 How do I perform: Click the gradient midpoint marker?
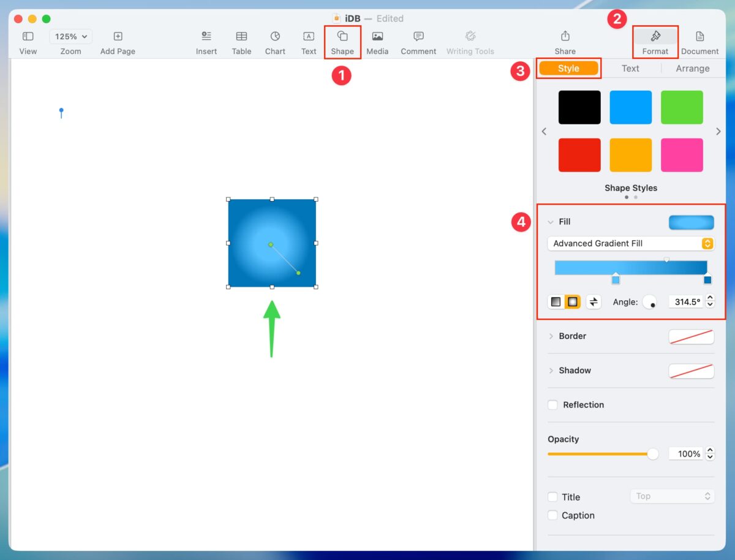pyautogui.click(x=666, y=260)
